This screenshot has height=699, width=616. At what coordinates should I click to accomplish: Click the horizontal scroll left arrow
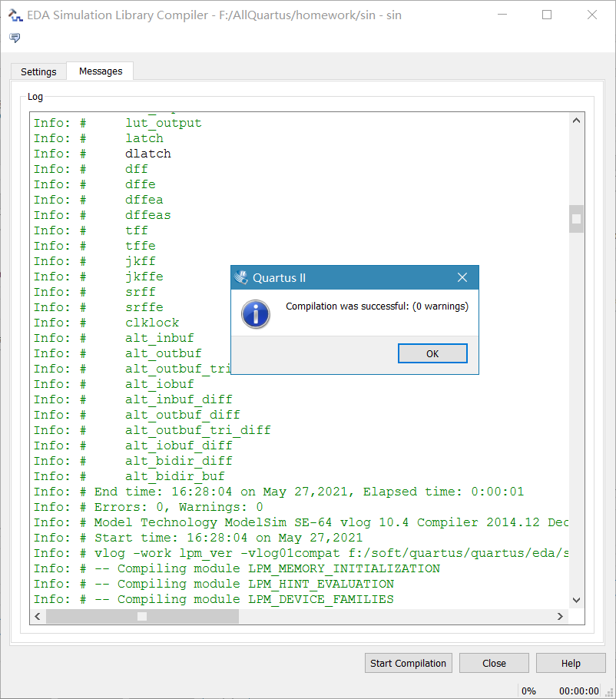pyautogui.click(x=38, y=617)
